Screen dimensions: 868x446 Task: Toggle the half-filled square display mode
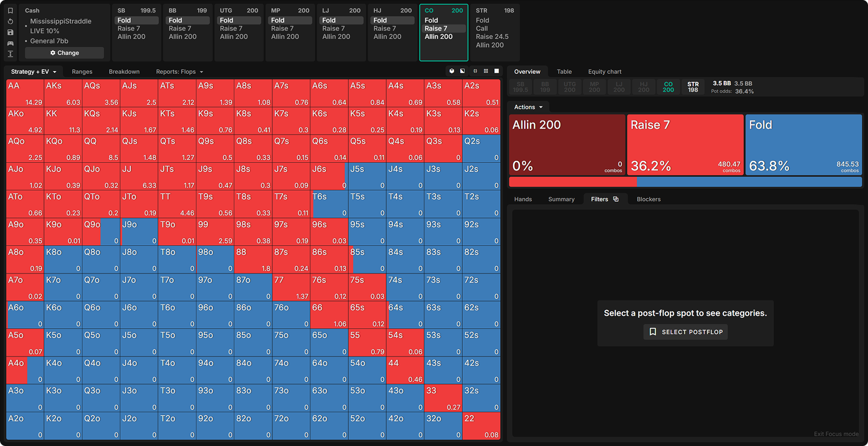pos(462,71)
